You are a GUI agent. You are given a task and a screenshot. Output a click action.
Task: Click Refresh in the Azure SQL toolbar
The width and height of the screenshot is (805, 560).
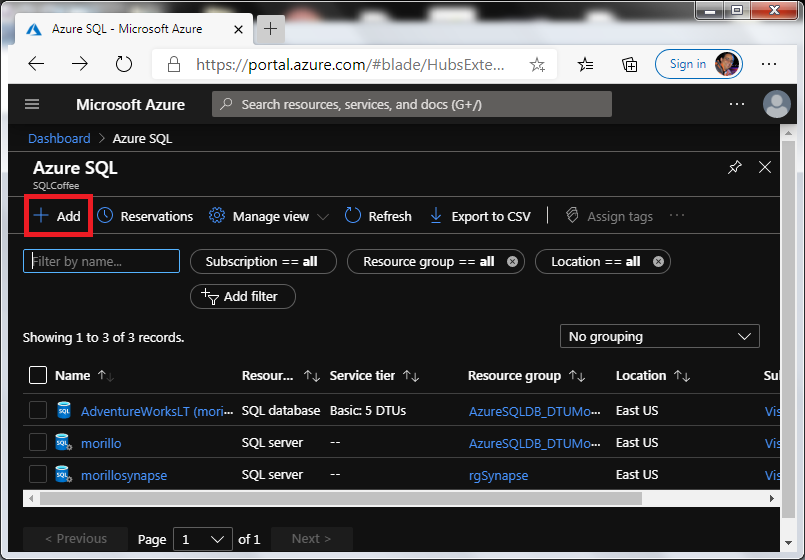pos(378,216)
